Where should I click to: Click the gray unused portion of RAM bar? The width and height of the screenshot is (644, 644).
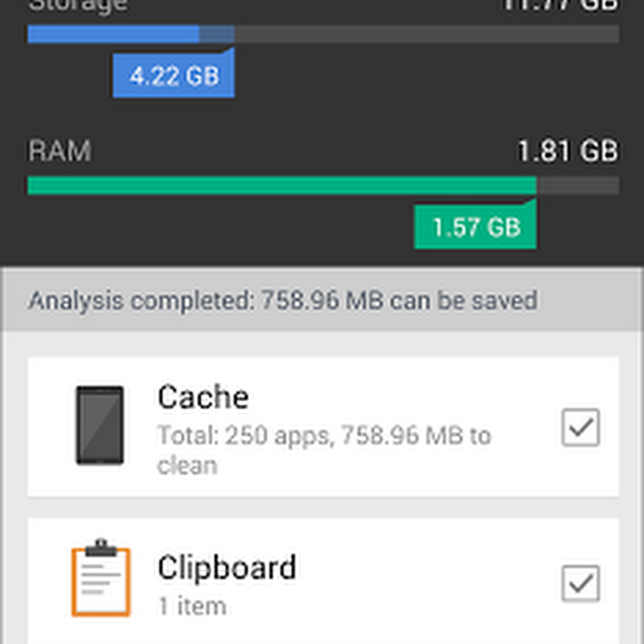(577, 185)
